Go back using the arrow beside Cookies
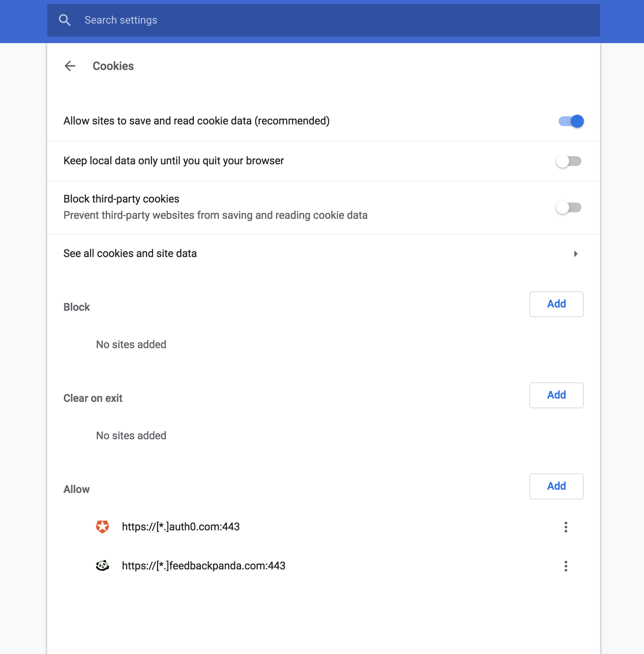Image resolution: width=644 pixels, height=654 pixels. (x=70, y=66)
